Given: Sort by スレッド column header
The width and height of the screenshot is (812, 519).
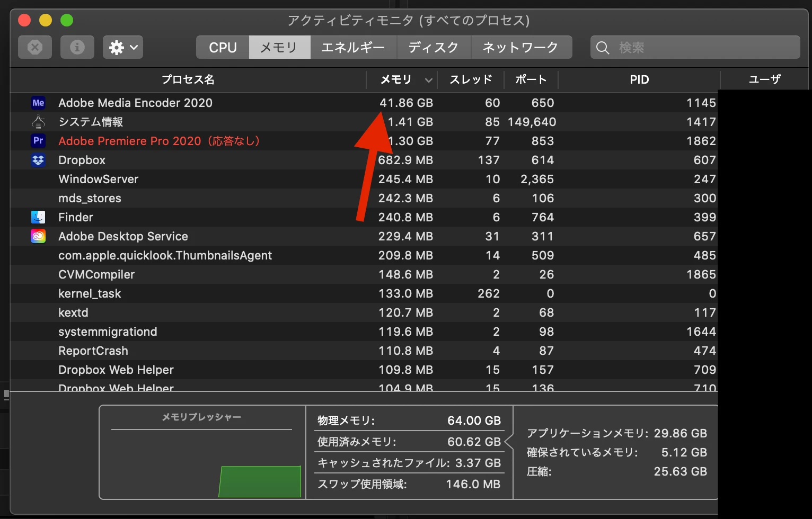Looking at the screenshot, I should point(471,79).
